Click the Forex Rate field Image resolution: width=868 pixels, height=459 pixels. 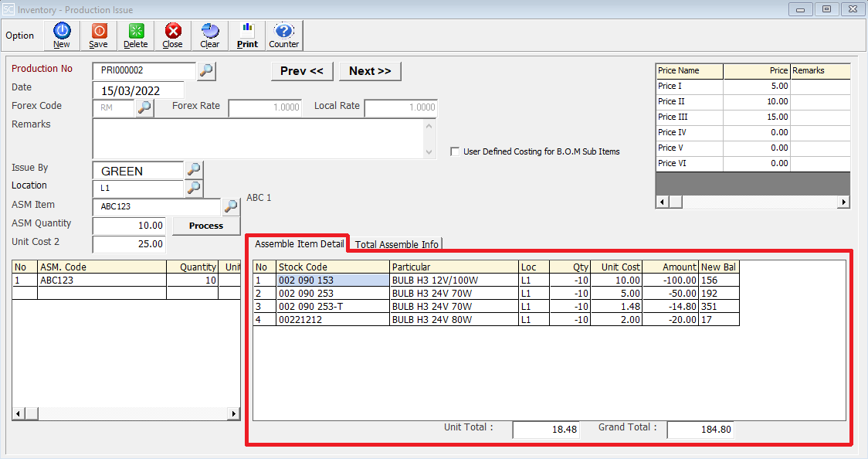[x=265, y=107]
